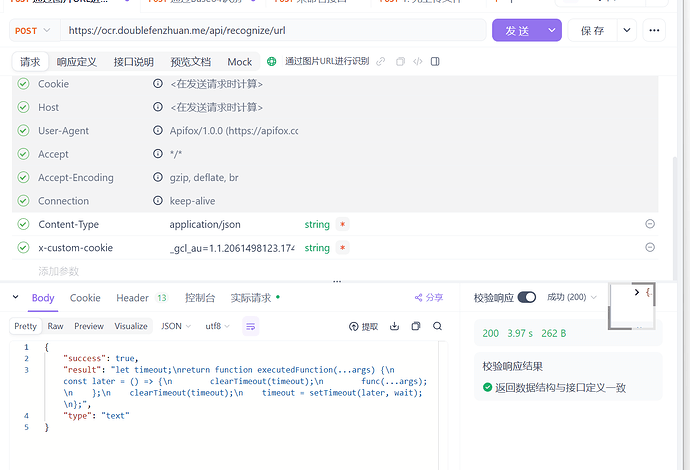Uncheck the Accept-Encoding header checkbox
The image size is (690, 470).
coord(23,177)
